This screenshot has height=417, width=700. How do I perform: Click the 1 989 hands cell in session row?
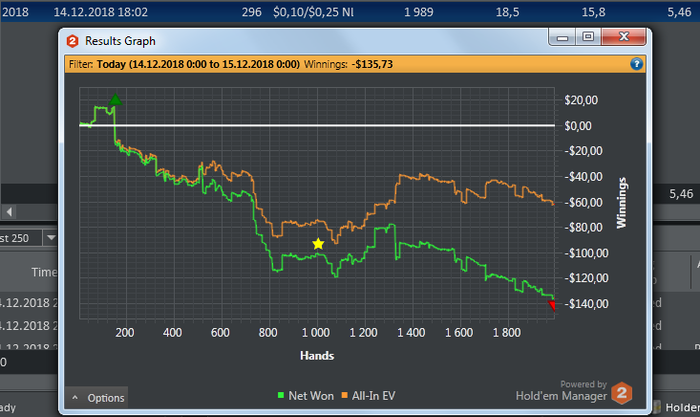click(418, 12)
